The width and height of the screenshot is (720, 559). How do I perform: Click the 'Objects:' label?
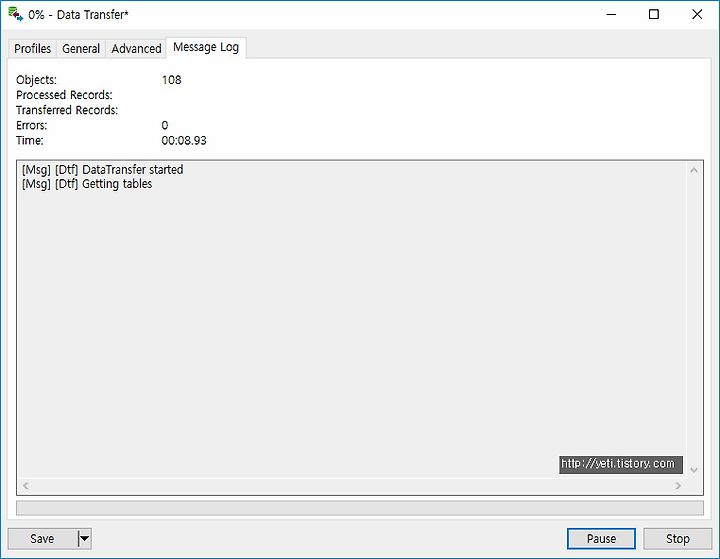click(36, 80)
